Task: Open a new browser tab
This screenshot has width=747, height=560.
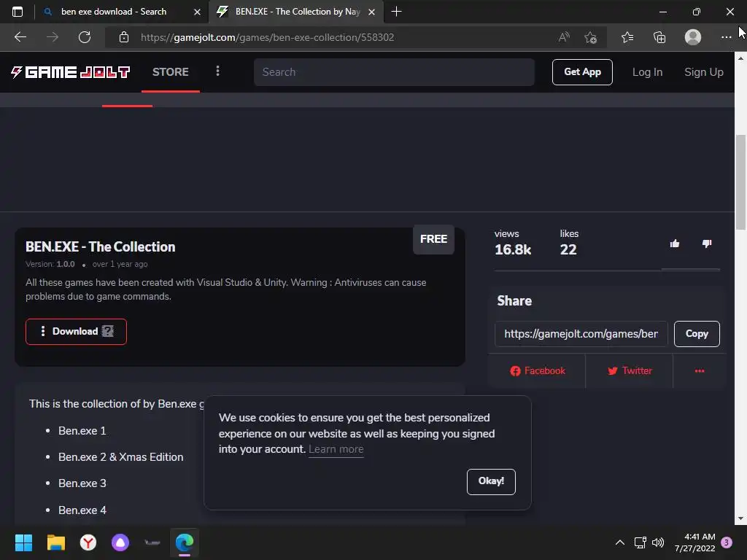Action: click(x=396, y=12)
